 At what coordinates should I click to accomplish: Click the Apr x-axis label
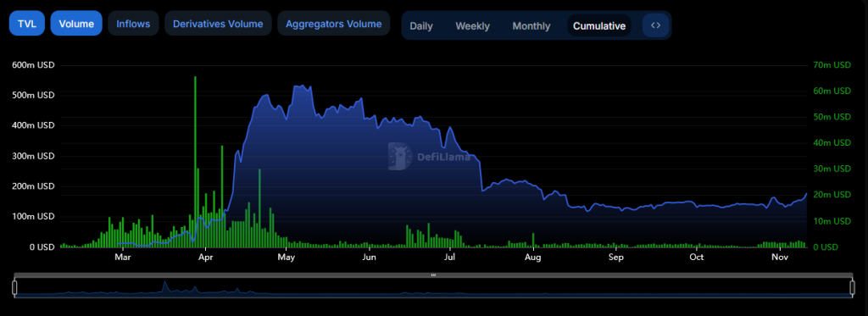pos(205,258)
